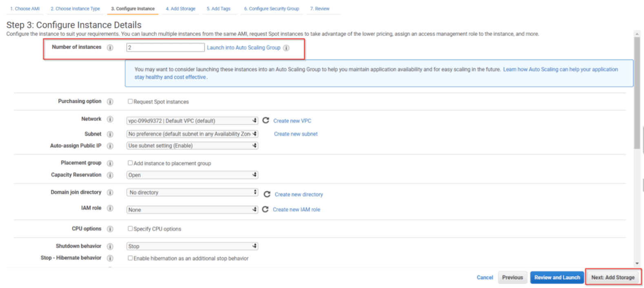Click info icon next to Launch into Auto Scaling Group
Image resolution: width=644 pixels, height=288 pixels.
pos(286,48)
